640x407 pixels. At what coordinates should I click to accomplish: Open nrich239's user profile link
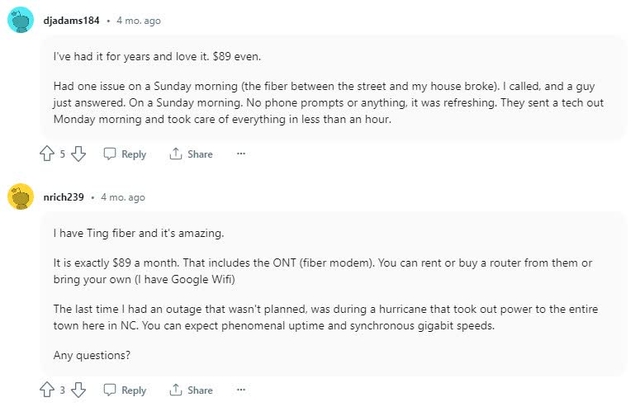[x=63, y=197]
